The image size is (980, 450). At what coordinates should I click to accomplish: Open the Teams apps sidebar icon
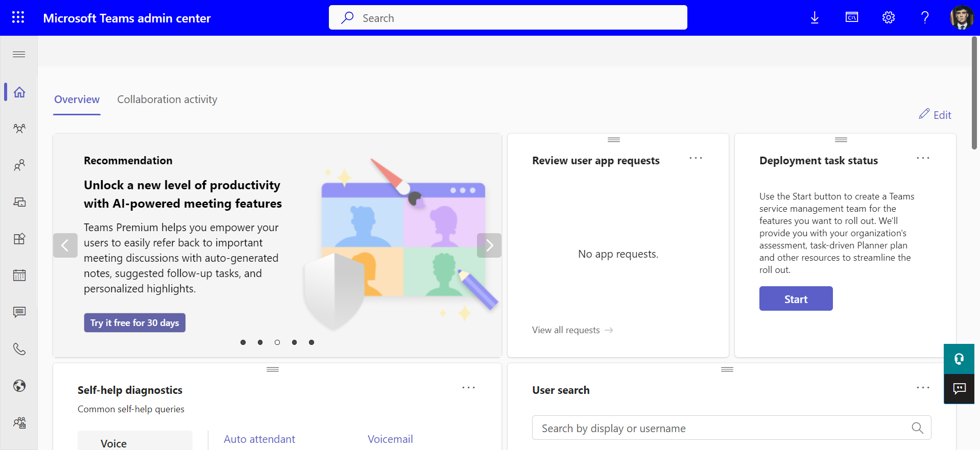[x=19, y=239]
